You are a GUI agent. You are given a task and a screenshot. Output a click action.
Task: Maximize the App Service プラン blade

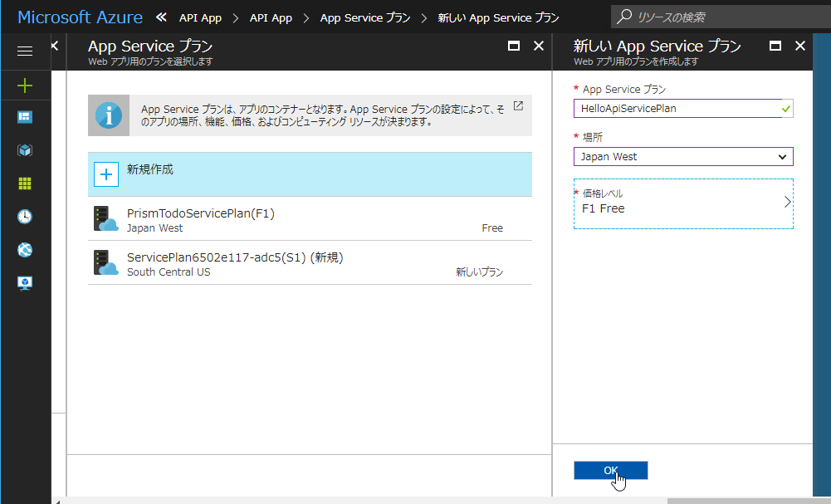(x=514, y=46)
